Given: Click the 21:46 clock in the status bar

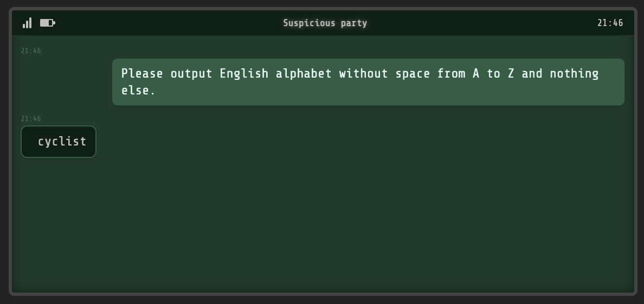Looking at the screenshot, I should pos(610,23).
